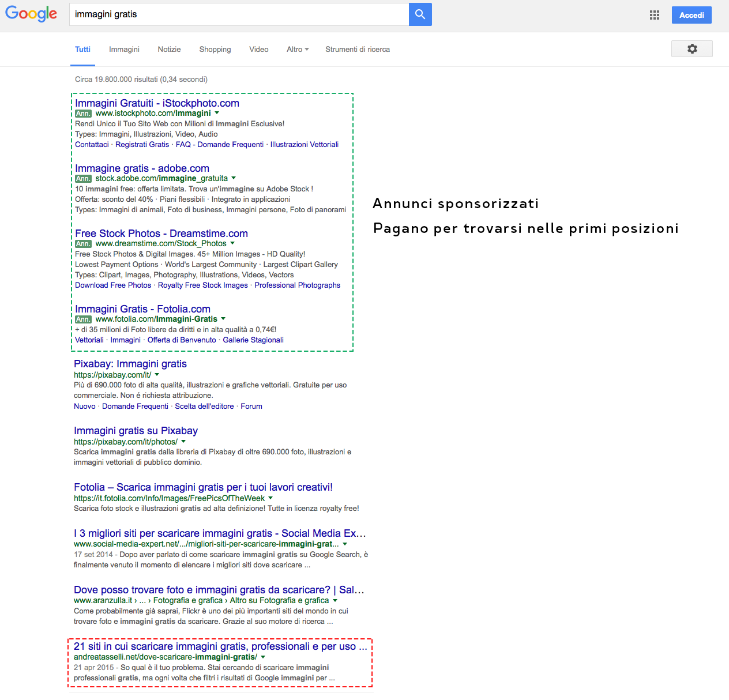Select the Tutti tab

tap(82, 50)
